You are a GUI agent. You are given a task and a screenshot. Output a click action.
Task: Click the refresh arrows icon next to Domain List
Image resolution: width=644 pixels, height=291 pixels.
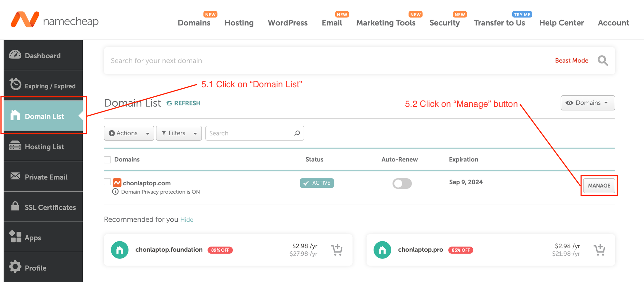[x=169, y=103]
